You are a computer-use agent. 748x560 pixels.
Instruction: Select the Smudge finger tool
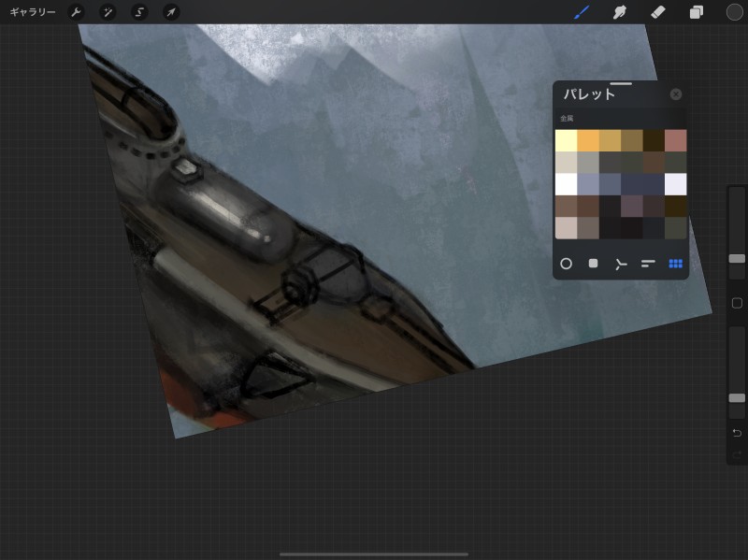click(x=620, y=12)
